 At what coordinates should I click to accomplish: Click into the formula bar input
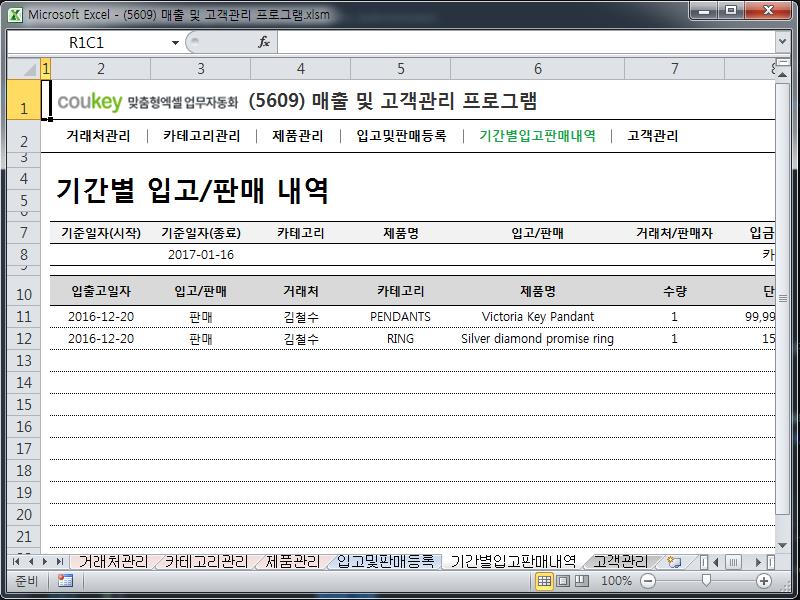[526, 42]
